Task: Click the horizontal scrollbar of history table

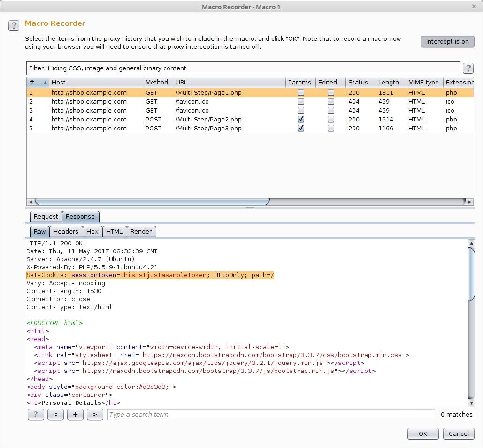Action: [x=152, y=202]
